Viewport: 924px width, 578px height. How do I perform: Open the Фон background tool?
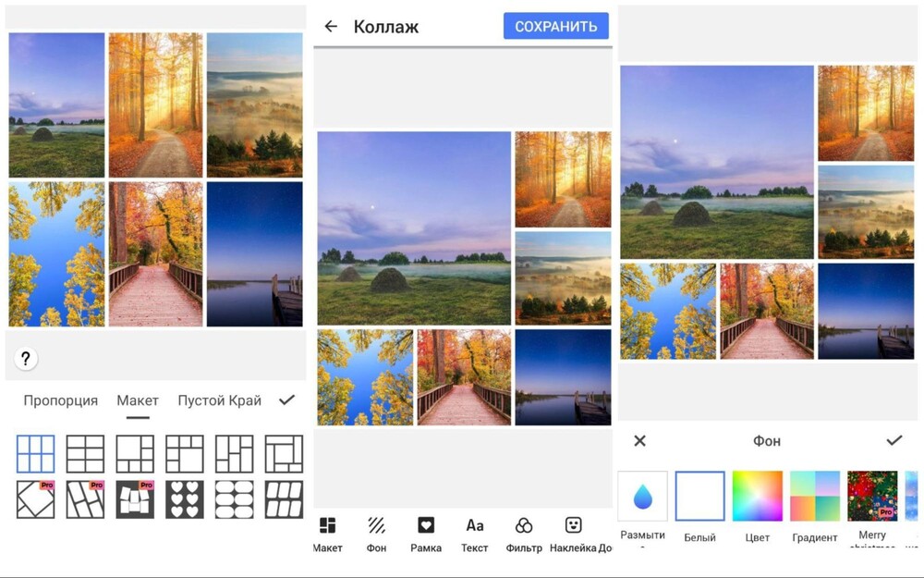coord(376,532)
